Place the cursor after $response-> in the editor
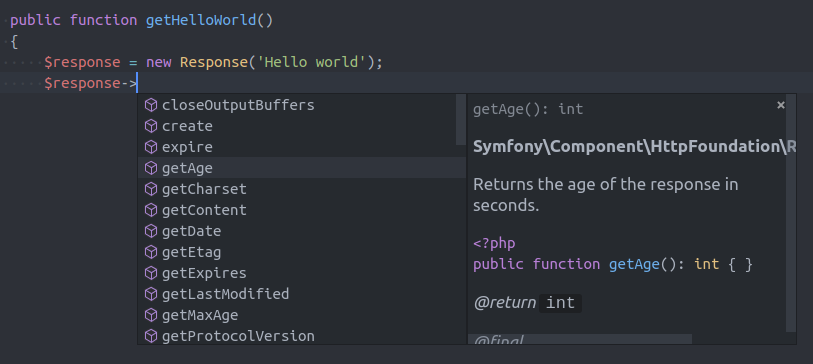Image resolution: width=813 pixels, height=364 pixels. point(137,83)
